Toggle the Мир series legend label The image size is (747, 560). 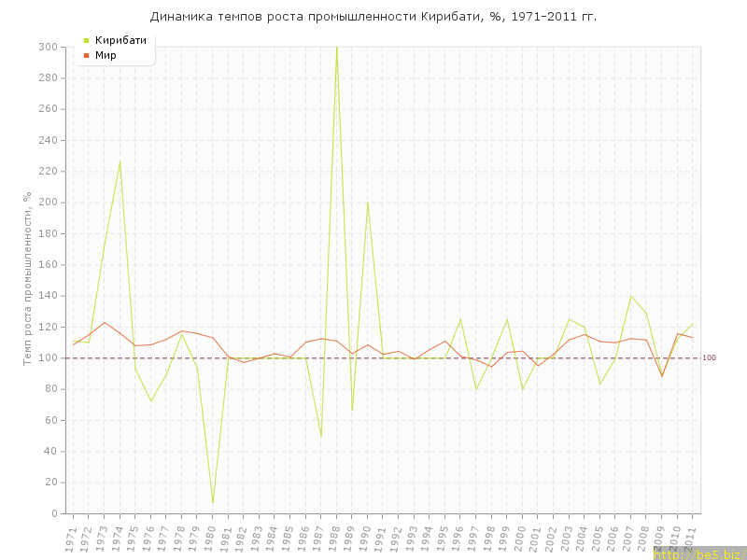[106, 56]
